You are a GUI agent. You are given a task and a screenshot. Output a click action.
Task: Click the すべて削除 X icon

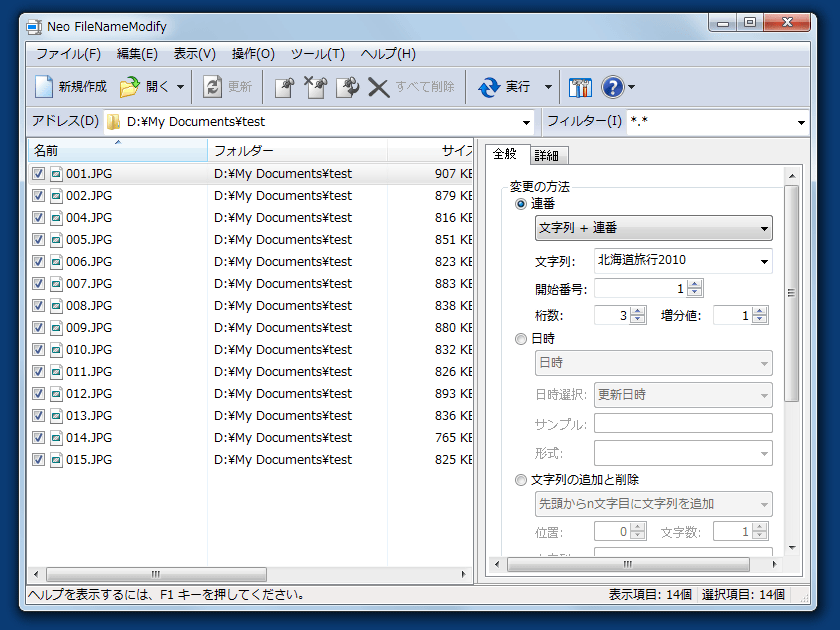379,87
